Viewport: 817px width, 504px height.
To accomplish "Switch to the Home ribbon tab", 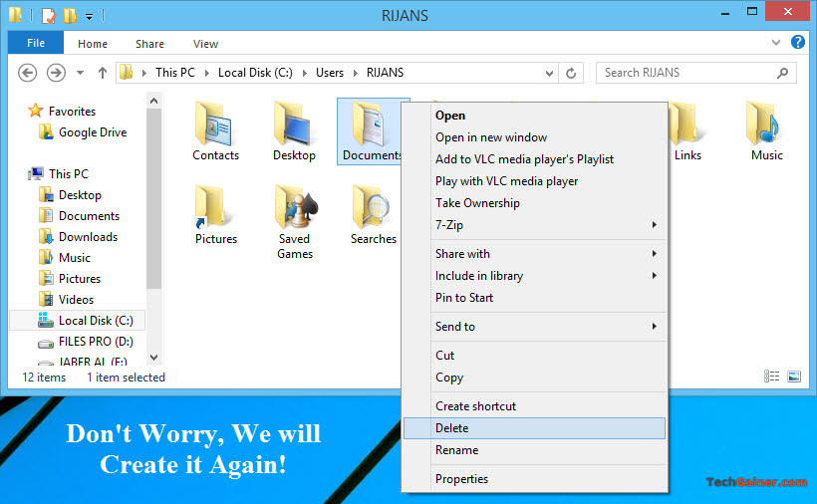I will (93, 44).
